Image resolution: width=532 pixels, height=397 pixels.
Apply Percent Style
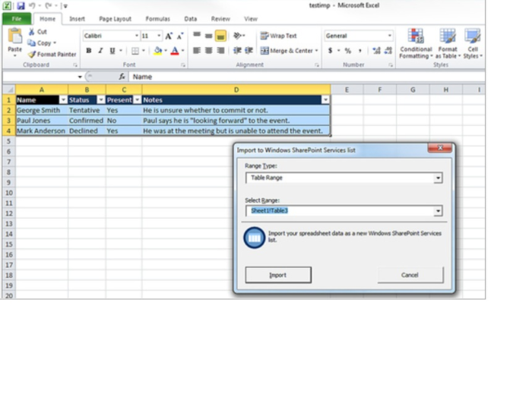[x=348, y=51]
